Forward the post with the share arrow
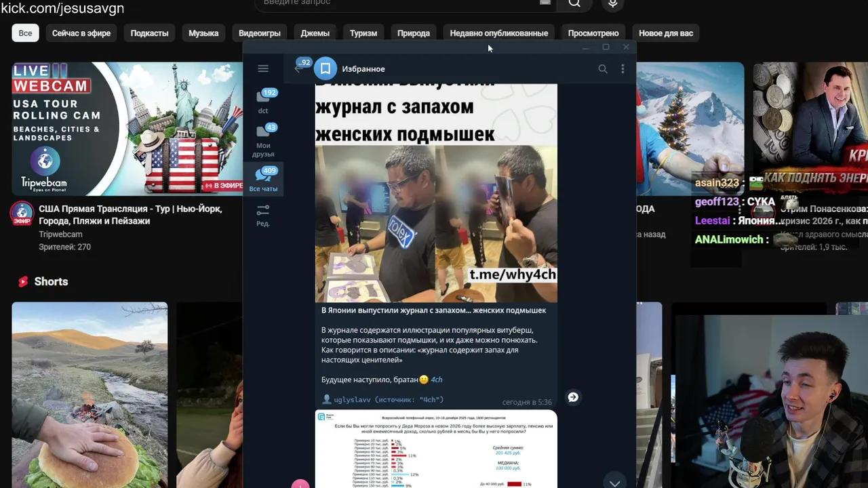This screenshot has height=488, width=868. (x=573, y=397)
